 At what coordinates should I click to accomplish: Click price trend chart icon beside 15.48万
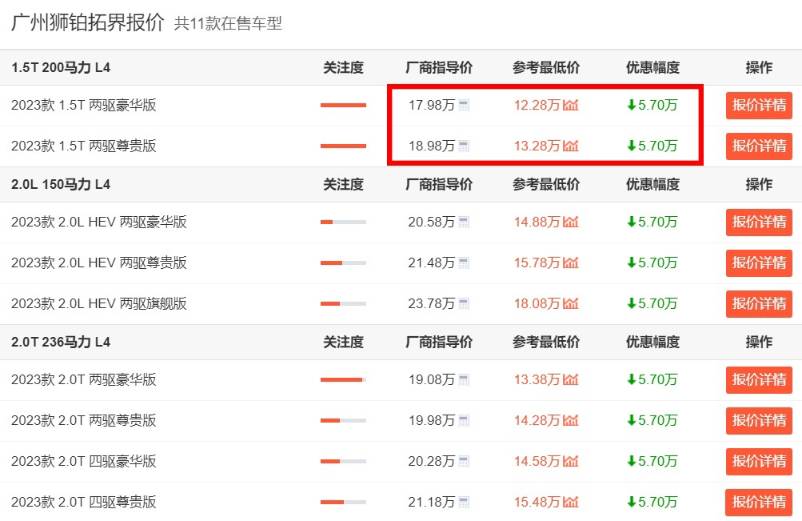click(x=570, y=502)
